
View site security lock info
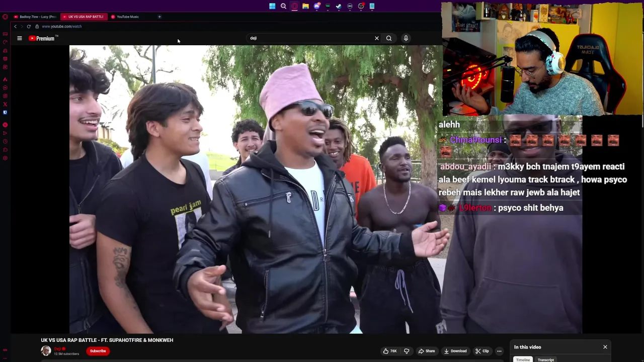tap(37, 26)
